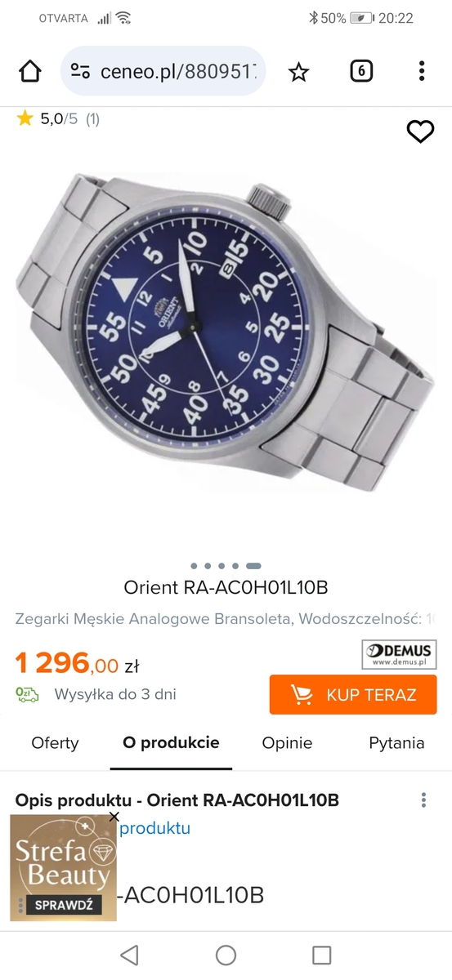Viewport: 452px width, 980px height.
Task: Open site info icon in address bar
Action: click(x=80, y=72)
